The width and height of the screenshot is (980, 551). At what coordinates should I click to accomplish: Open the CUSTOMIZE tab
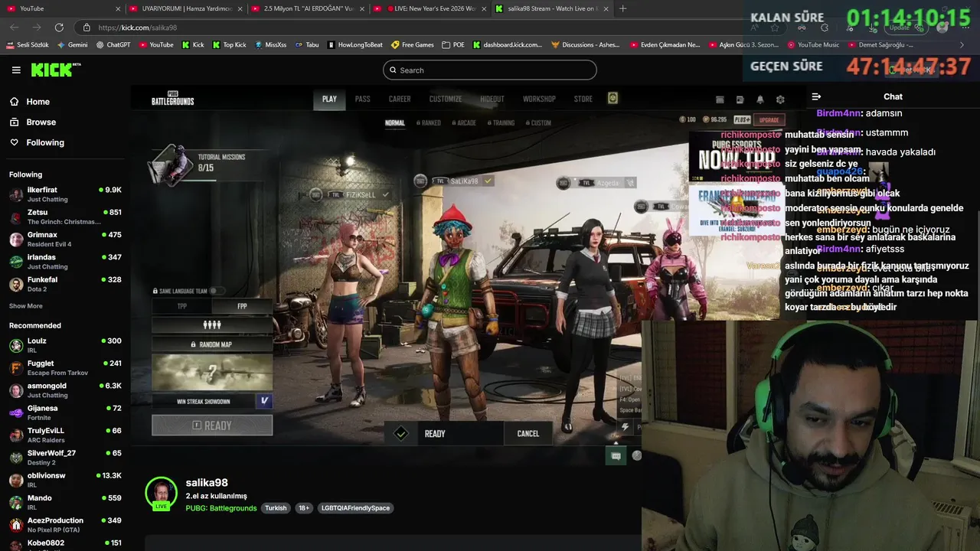[446, 99]
